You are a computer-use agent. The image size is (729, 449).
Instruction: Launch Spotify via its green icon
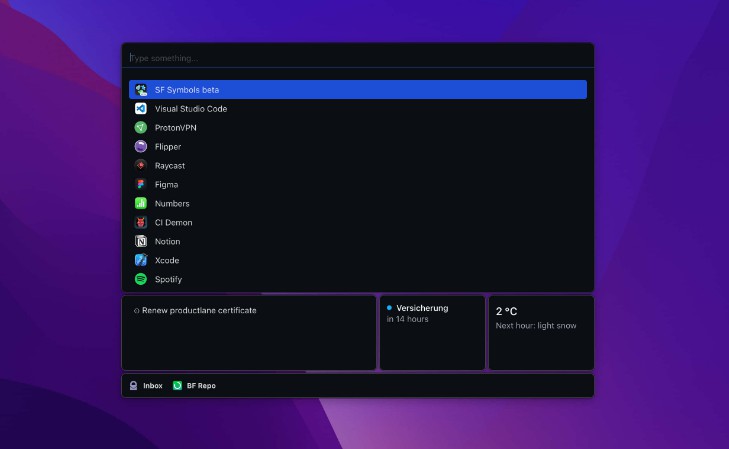(x=141, y=279)
